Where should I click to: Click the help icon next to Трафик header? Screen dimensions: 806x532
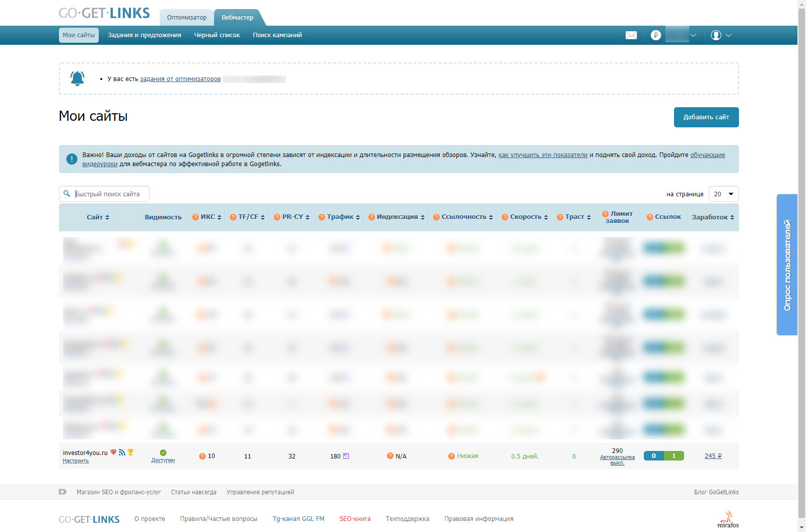(x=322, y=217)
